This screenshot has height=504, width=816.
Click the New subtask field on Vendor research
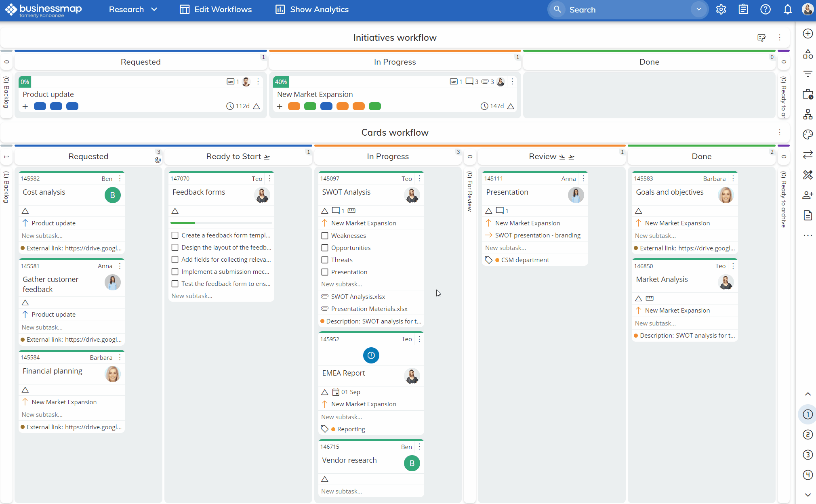click(x=342, y=491)
